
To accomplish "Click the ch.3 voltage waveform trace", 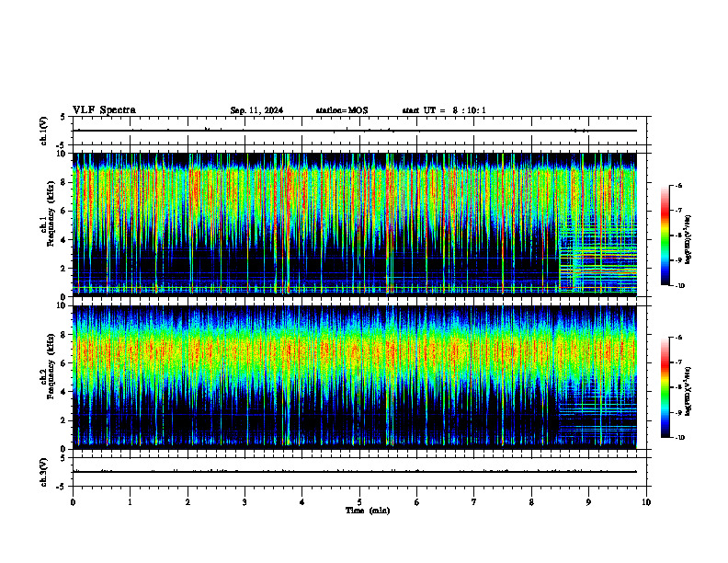I will pyautogui.click(x=355, y=472).
